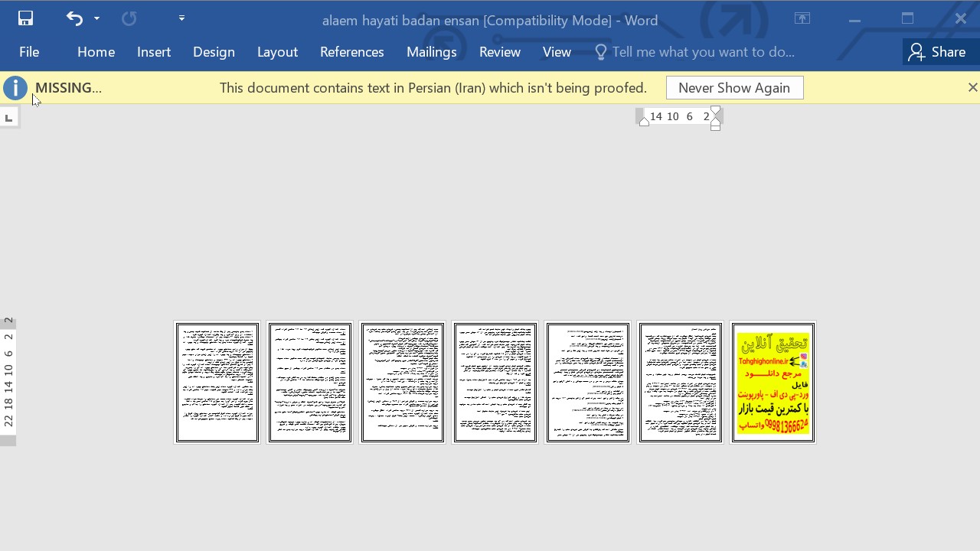Select the fifth page thumbnail
Screen dimensions: 980x551
pyautogui.click(x=588, y=383)
